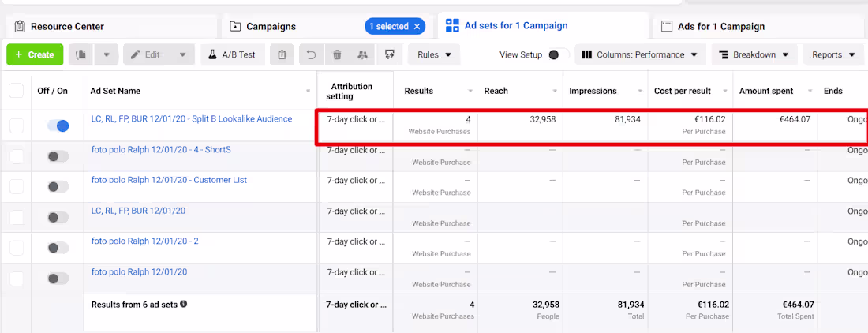Click the 81,934 impressions in the Split B row
The width and height of the screenshot is (868, 333).
[x=628, y=119]
